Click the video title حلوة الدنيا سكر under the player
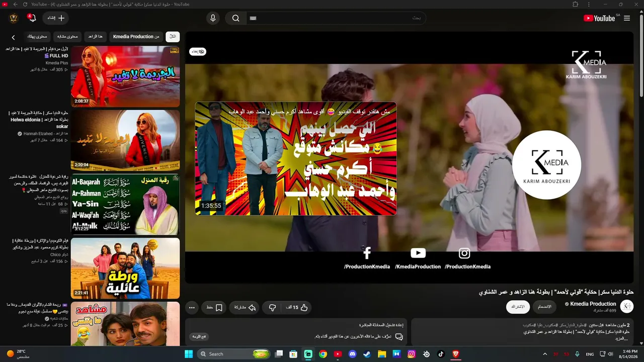 (556, 292)
